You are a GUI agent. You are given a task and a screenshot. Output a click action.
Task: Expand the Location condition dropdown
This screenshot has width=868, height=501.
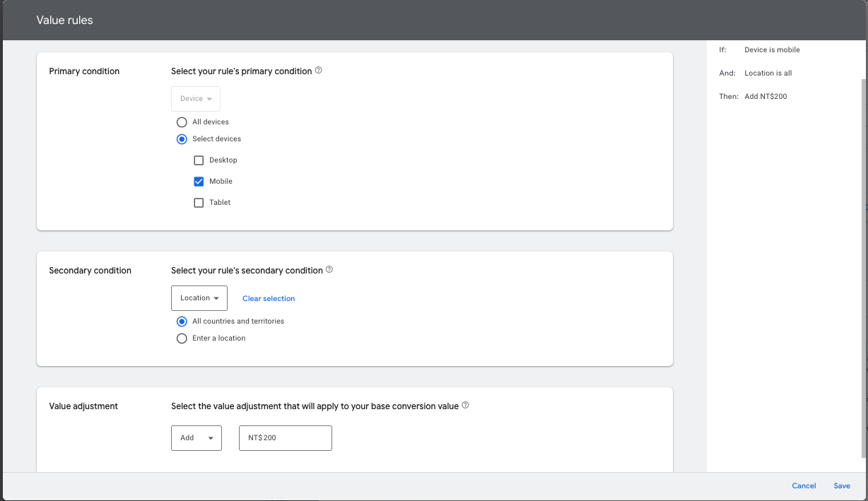199,298
